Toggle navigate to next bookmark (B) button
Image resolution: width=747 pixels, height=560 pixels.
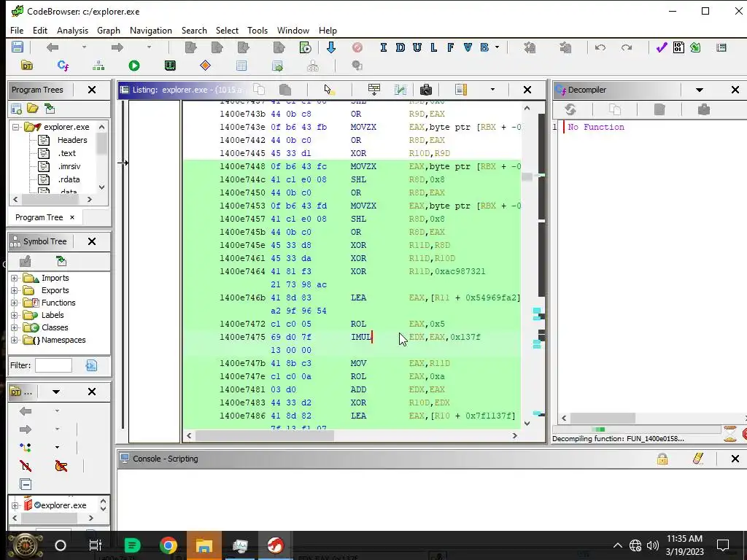pyautogui.click(x=484, y=47)
